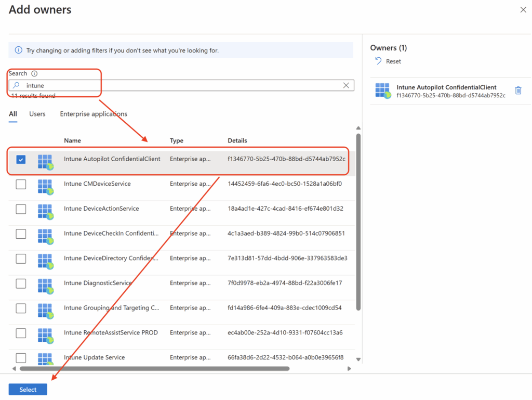
Task: Click the horizontal scrollbar thumb below results
Action: pyautogui.click(x=155, y=368)
